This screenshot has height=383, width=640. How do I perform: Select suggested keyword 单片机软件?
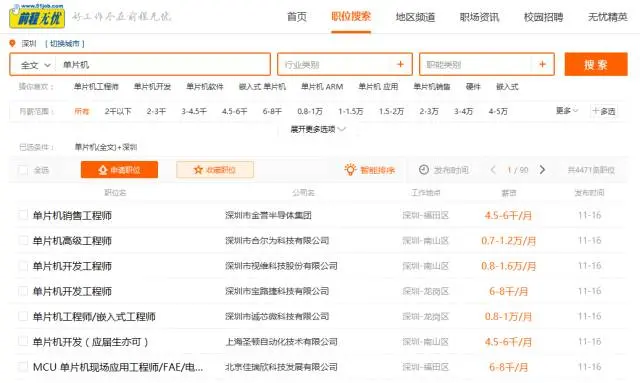205,87
